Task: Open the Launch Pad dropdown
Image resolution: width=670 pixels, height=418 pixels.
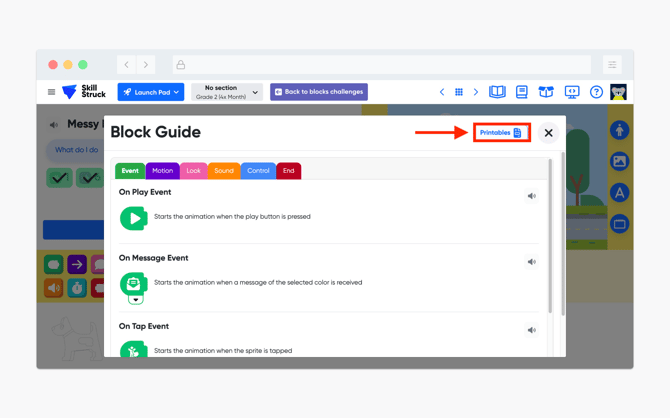Action: pyautogui.click(x=151, y=92)
